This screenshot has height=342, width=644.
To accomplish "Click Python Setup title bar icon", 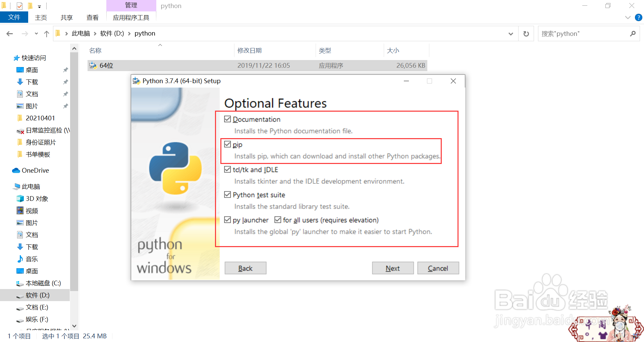I will tap(136, 81).
